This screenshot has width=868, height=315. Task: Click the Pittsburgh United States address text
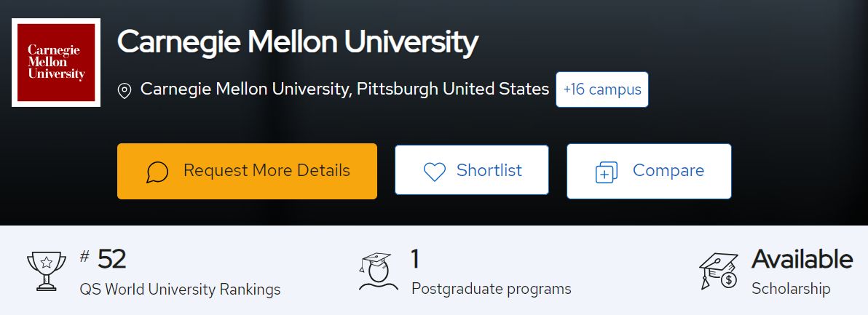(453, 89)
